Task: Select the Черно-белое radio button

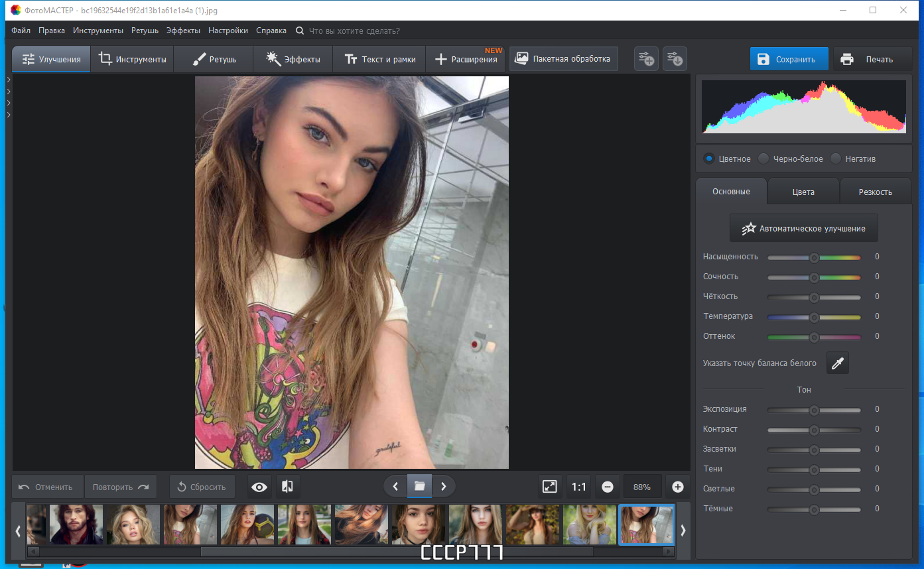Action: [763, 158]
